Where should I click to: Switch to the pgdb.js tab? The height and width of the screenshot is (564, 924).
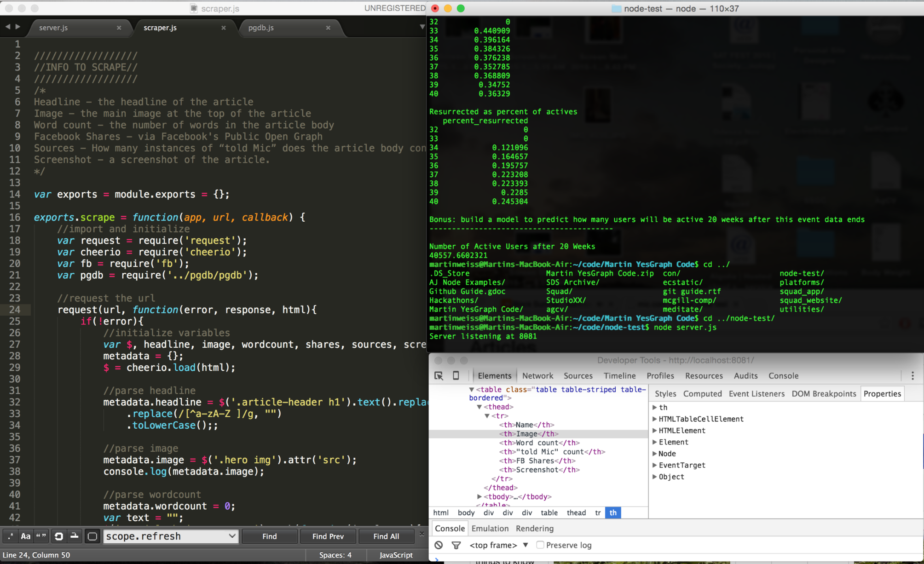260,28
